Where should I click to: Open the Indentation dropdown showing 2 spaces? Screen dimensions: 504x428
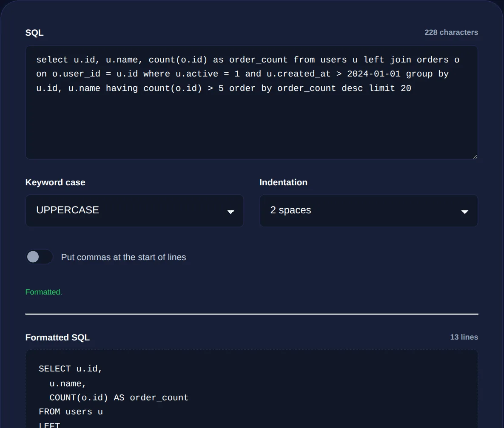click(x=369, y=211)
